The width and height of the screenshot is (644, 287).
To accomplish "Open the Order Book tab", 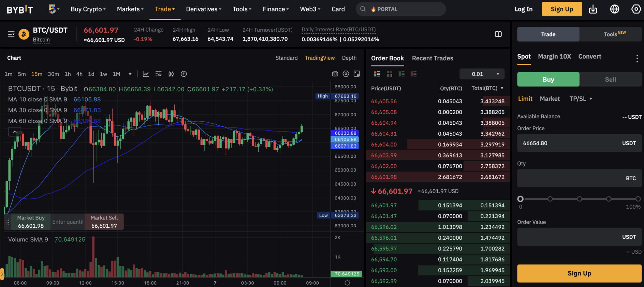I will click(387, 58).
